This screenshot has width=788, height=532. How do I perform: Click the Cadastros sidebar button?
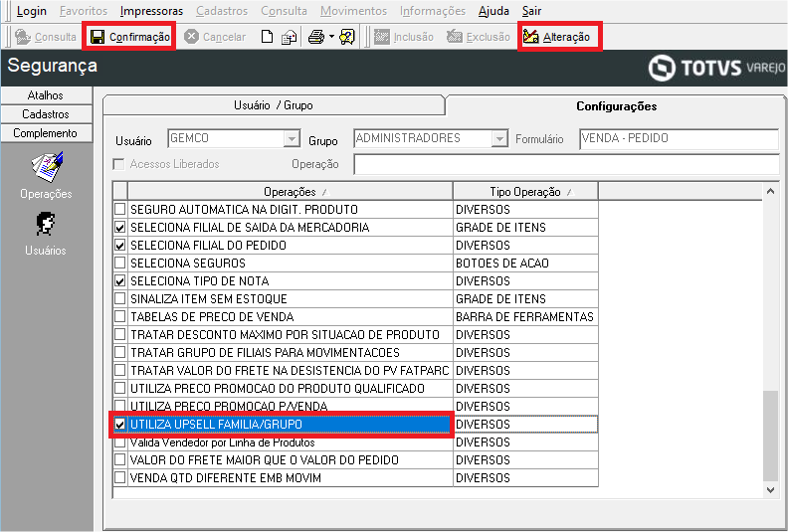tap(46, 114)
